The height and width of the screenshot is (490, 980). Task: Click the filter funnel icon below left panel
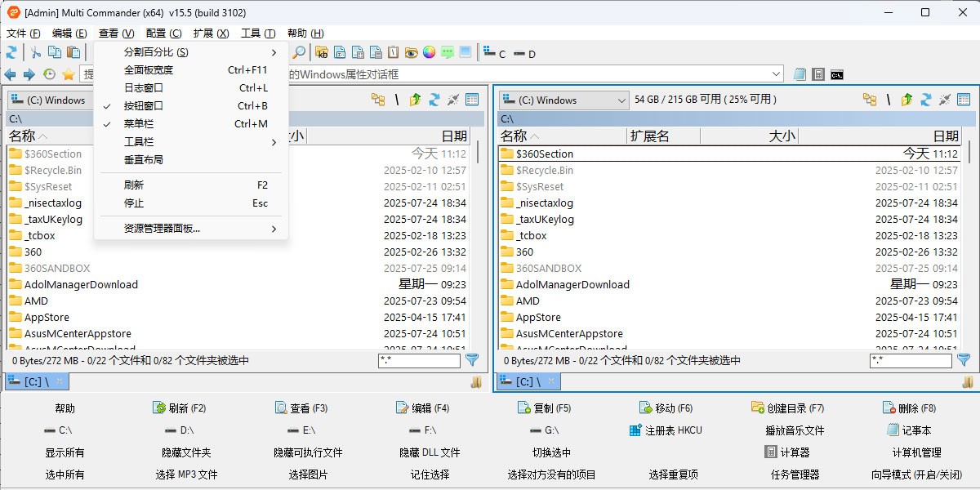click(x=472, y=360)
